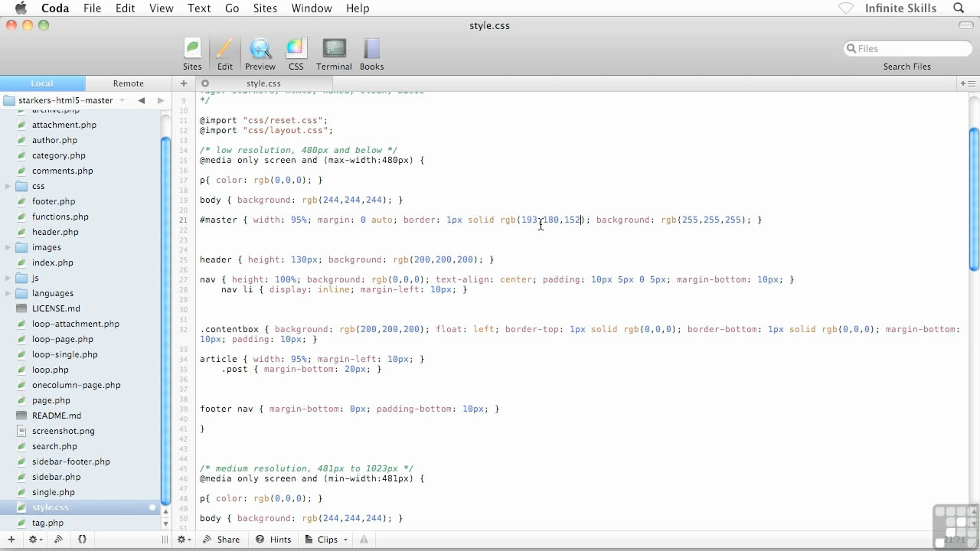Select README.md file
Image resolution: width=980 pixels, height=551 pixels.
tap(57, 416)
